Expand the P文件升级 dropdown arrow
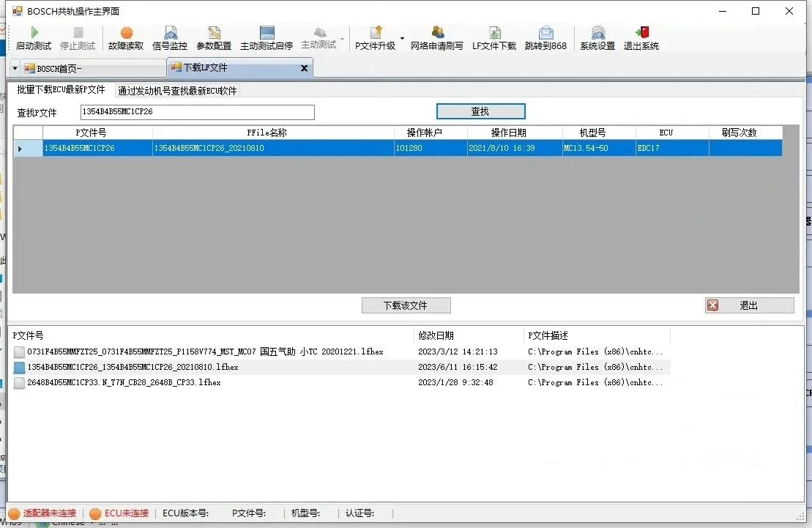The width and height of the screenshot is (812, 528). tap(403, 38)
